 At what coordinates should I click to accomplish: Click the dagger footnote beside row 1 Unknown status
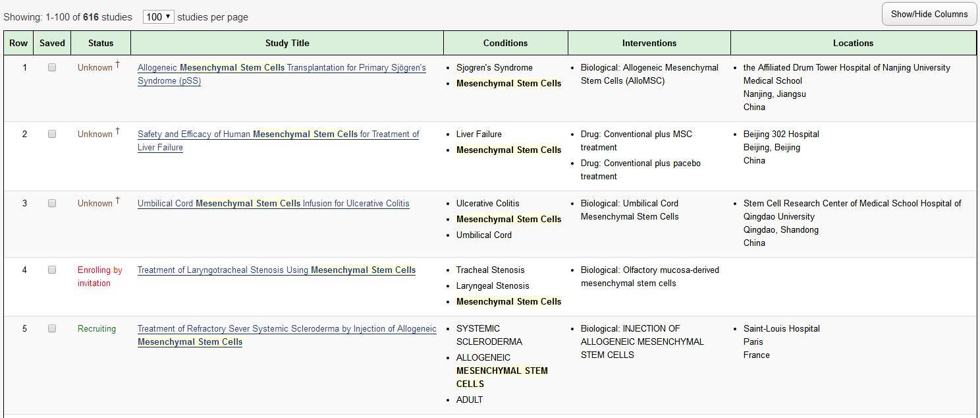pyautogui.click(x=117, y=65)
